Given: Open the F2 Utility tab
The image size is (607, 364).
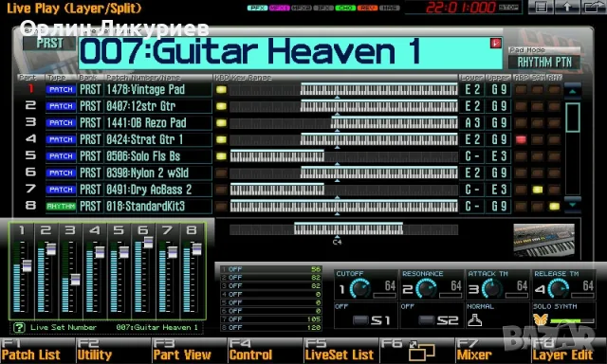Looking at the screenshot, I should pos(113,350).
